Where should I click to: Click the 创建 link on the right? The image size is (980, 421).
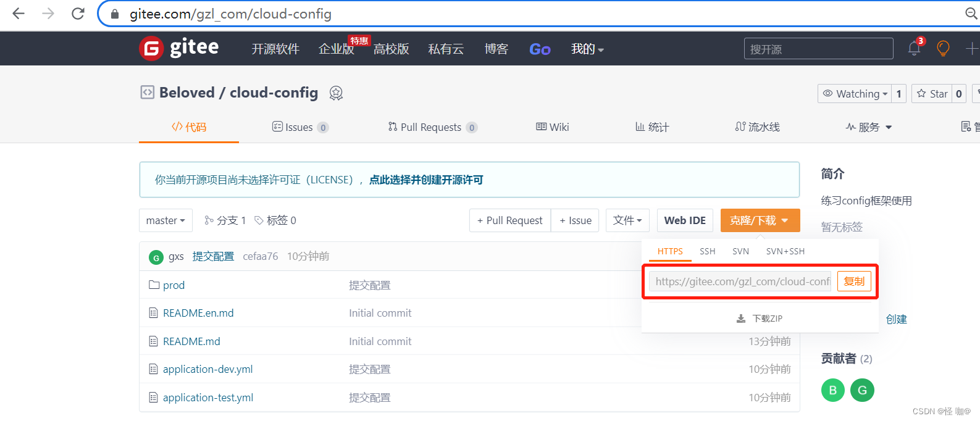point(897,319)
